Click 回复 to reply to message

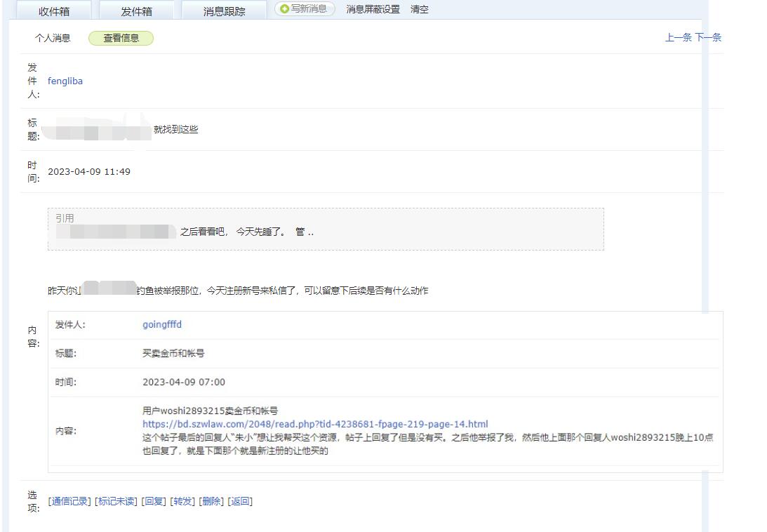[154, 500]
